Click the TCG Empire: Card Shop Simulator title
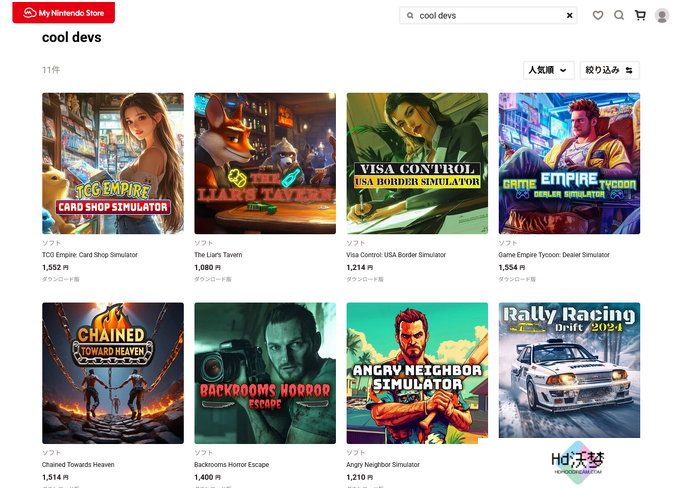 (x=90, y=255)
